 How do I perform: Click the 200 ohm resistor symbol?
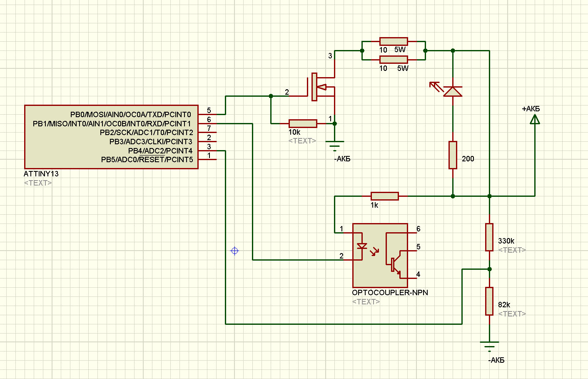(x=453, y=155)
